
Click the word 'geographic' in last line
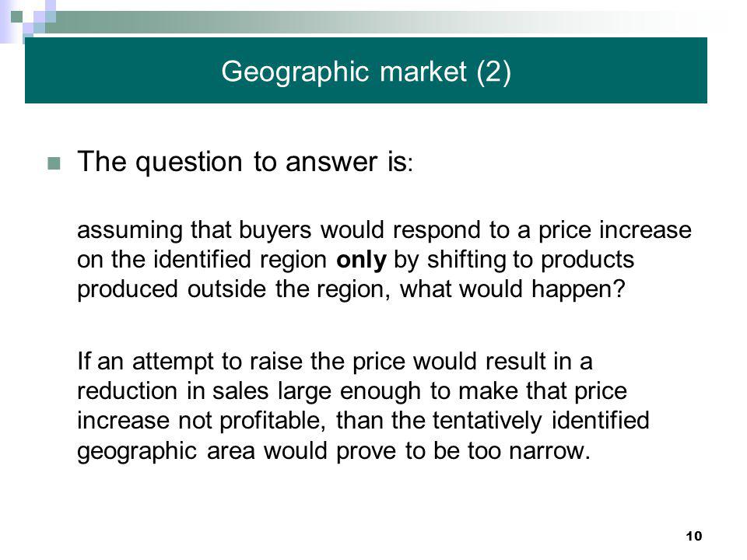coord(137,451)
